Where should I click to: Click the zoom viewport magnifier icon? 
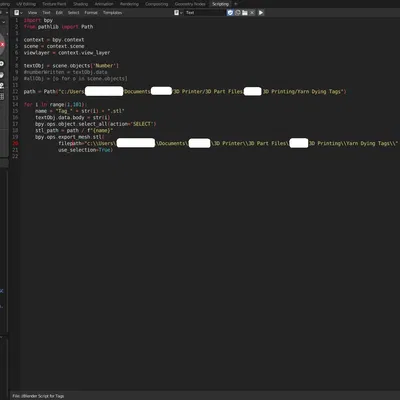(x=2, y=63)
